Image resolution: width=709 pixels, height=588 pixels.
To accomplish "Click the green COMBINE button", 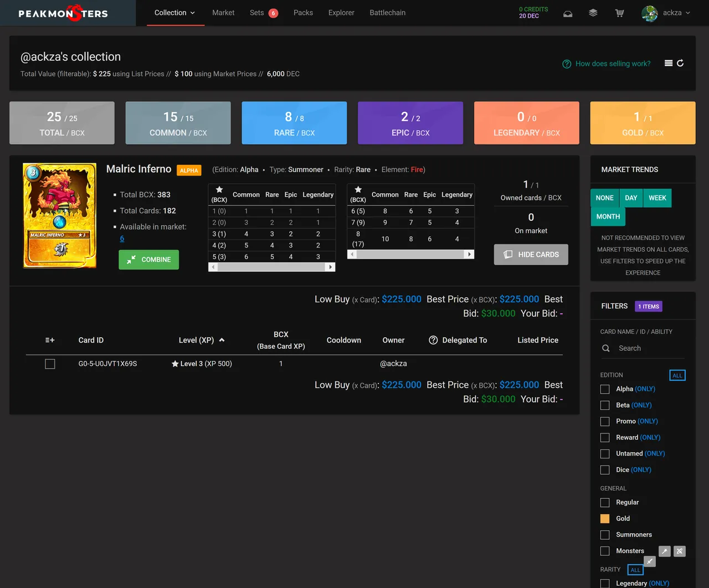I will [x=148, y=260].
